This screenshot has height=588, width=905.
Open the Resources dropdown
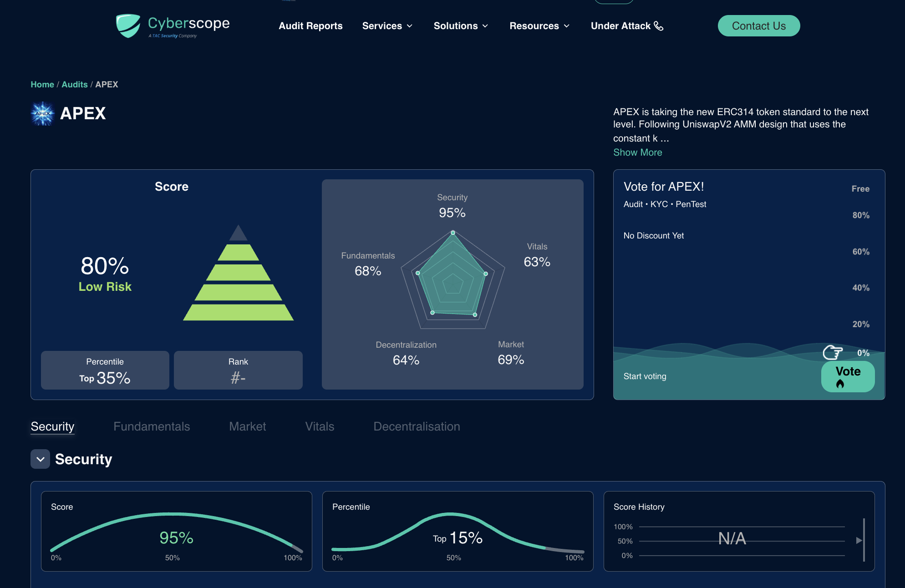point(539,26)
